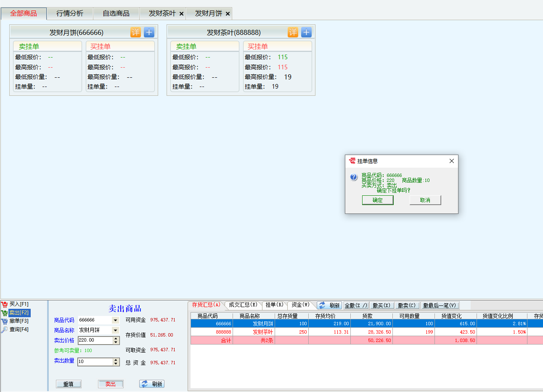This screenshot has height=392, width=543.
Task: Click the 卖出数量 spinner arrows
Action: [x=116, y=362]
